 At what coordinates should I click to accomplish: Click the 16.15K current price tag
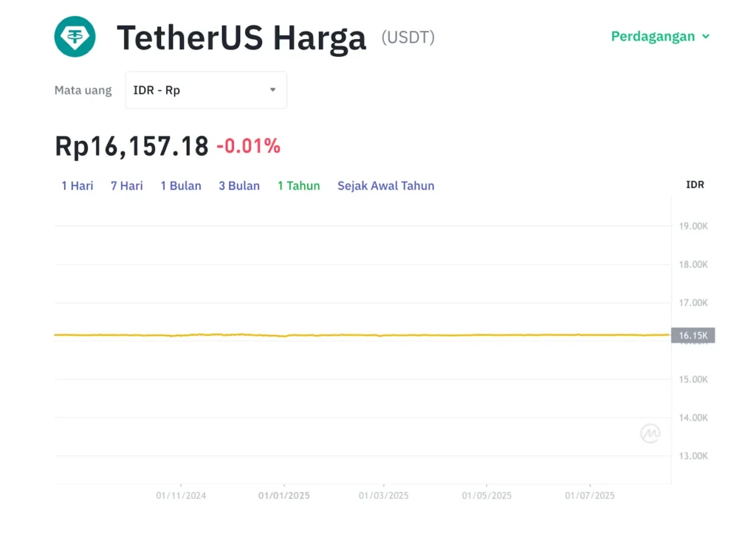tap(693, 336)
